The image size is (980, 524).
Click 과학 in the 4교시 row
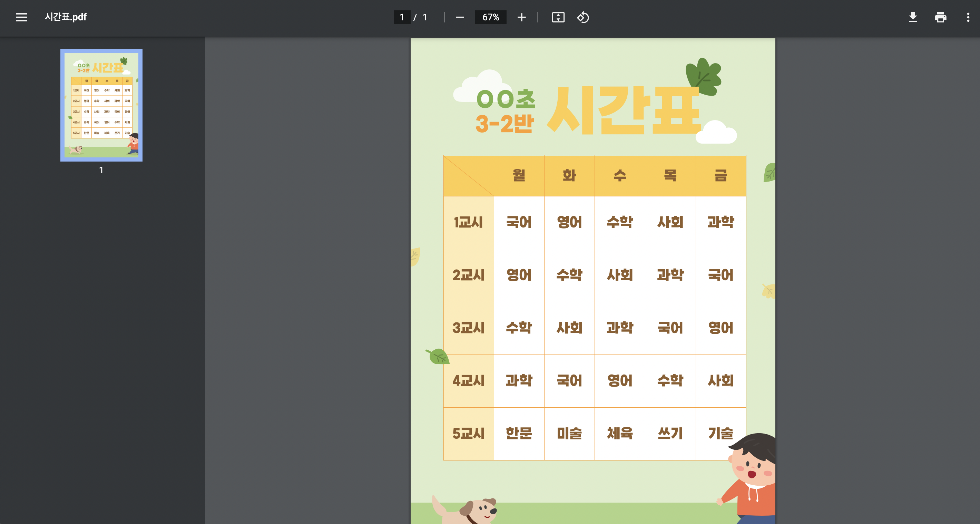(519, 381)
